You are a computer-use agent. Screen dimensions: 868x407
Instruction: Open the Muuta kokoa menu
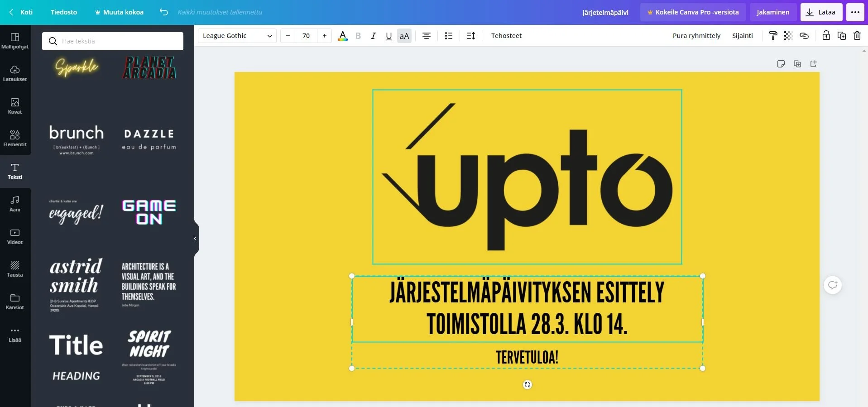(x=119, y=12)
